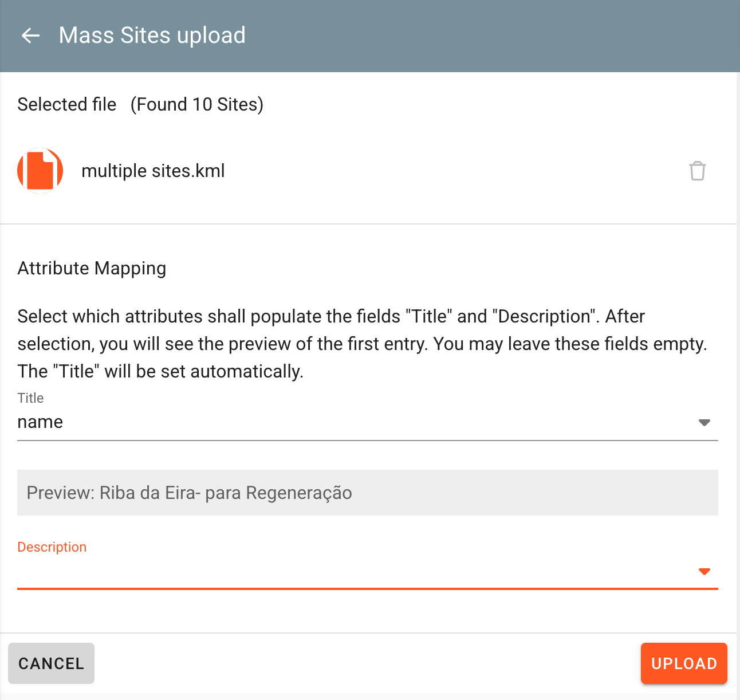
Task: Expand the Description dropdown arrow
Action: [704, 572]
